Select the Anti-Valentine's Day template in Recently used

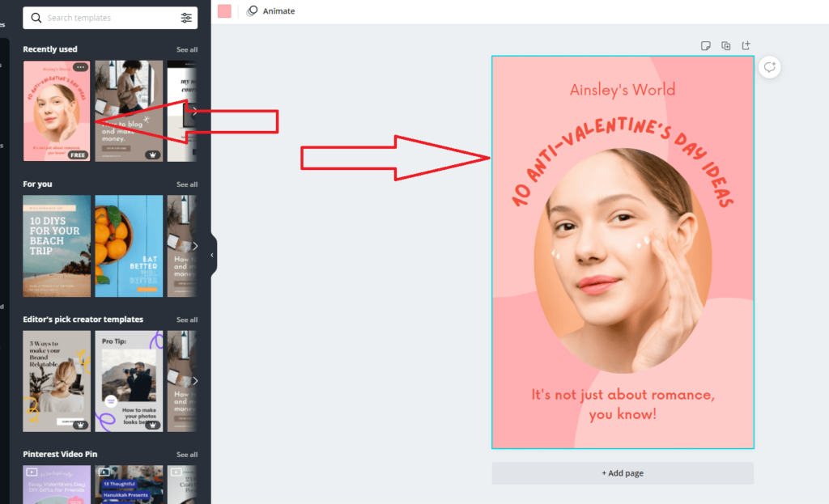tap(57, 111)
